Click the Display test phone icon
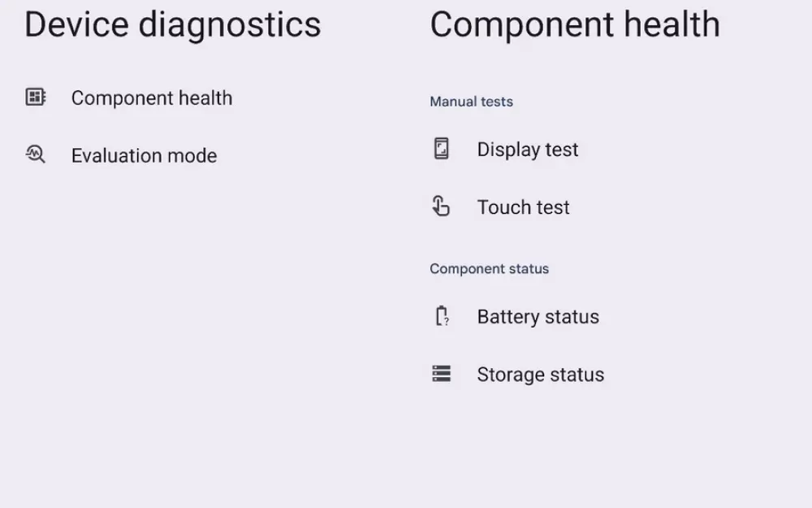 (441, 149)
